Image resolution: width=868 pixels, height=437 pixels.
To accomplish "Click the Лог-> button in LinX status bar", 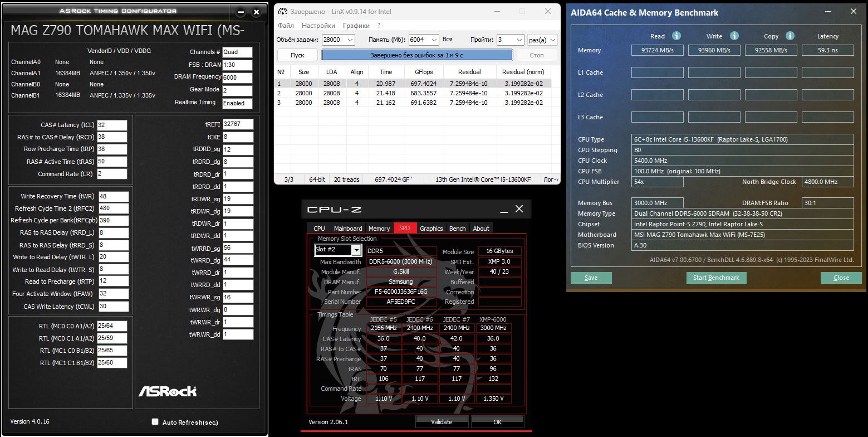I will point(551,179).
